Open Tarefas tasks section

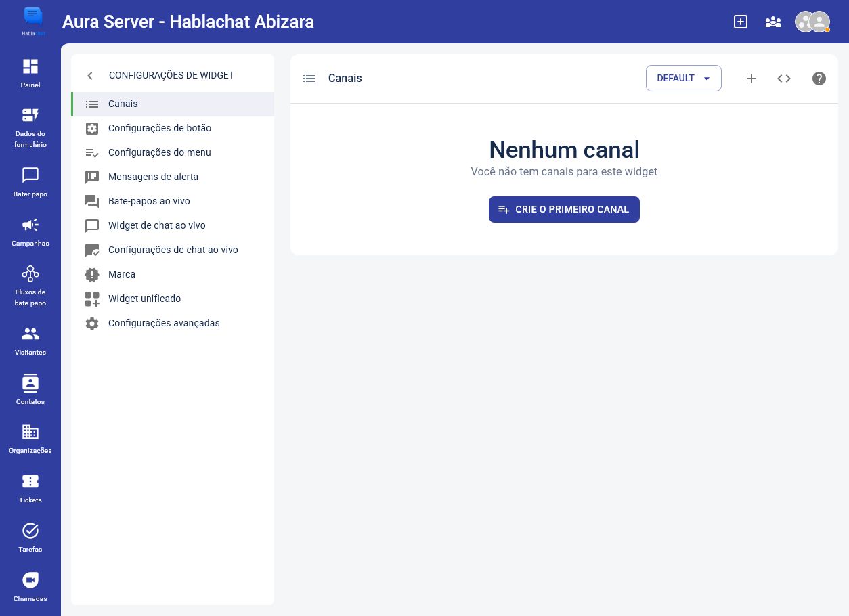coord(30,537)
